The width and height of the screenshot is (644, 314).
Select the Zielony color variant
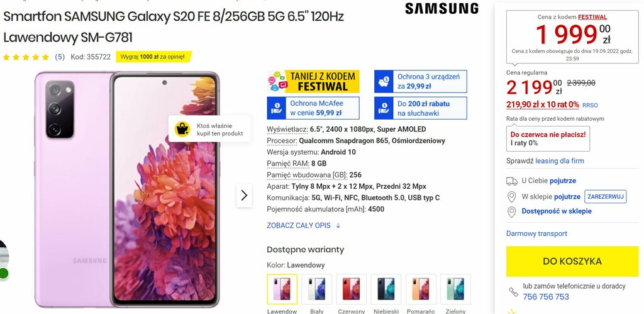coord(455,289)
